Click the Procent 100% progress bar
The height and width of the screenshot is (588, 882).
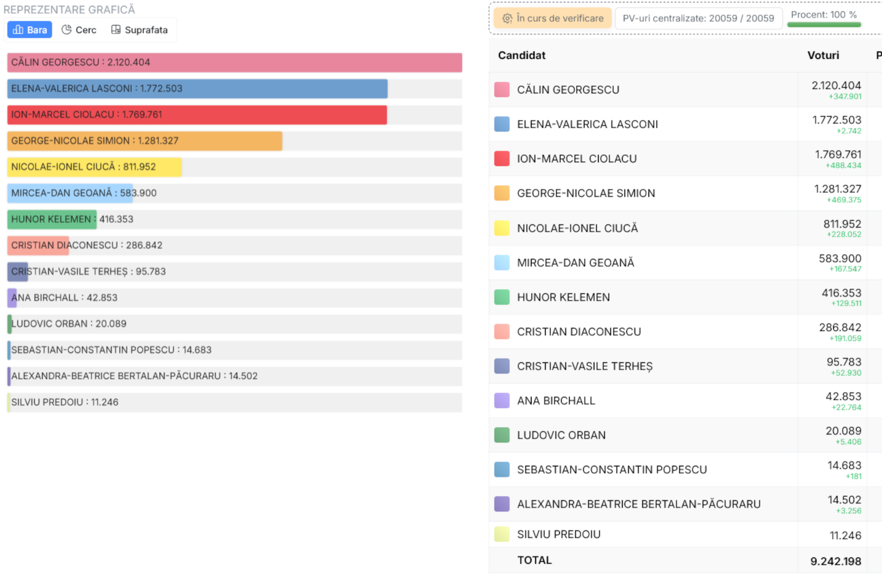824,24
